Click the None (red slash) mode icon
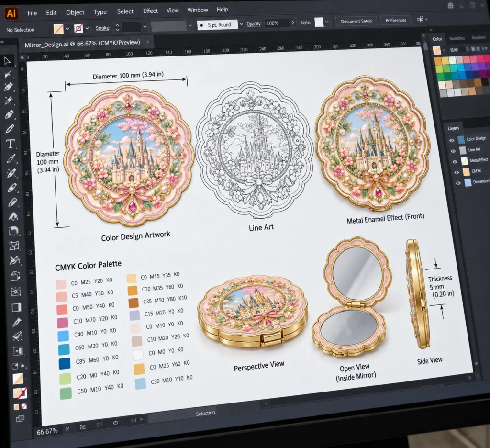Image resolution: width=490 pixels, height=448 pixels. coord(24,406)
